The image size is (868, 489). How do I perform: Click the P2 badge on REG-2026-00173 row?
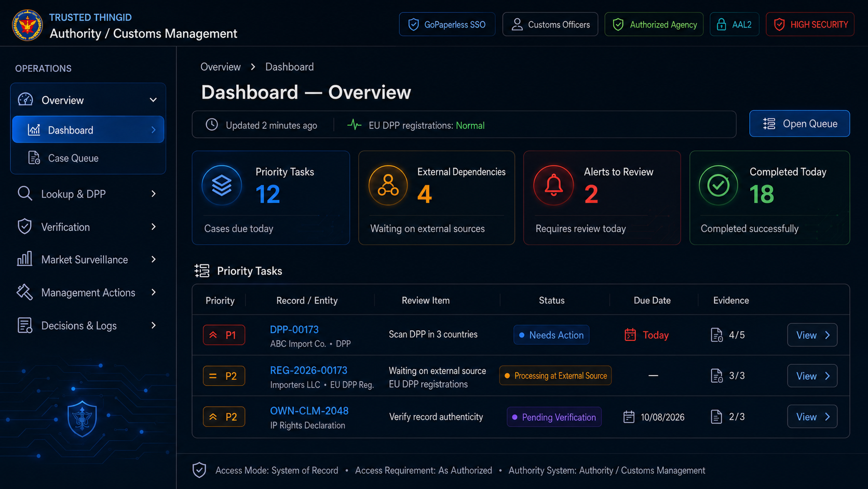224,376
